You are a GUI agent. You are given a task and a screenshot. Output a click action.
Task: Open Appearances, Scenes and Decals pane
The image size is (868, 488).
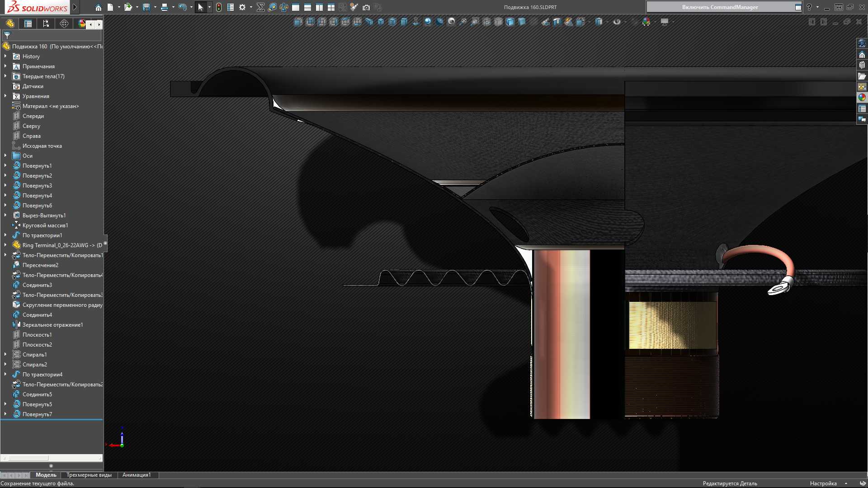coord(862,97)
